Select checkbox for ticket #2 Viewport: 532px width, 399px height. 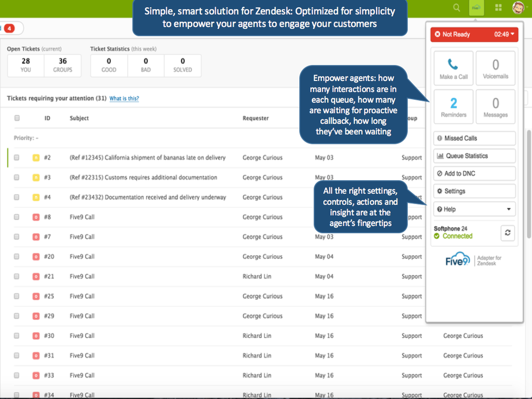click(17, 157)
